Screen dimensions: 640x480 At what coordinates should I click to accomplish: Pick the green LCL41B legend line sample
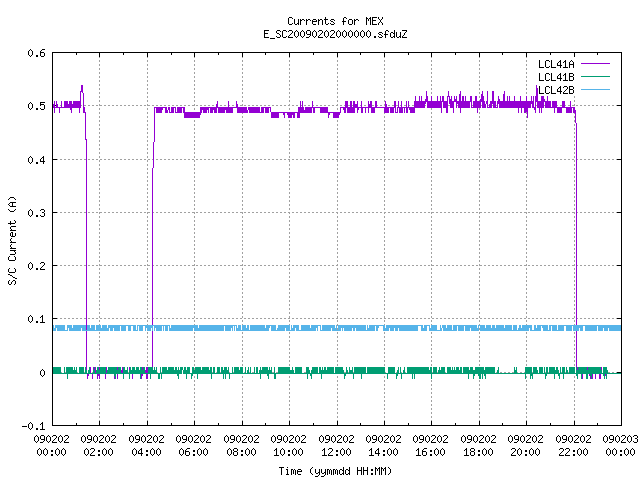point(595,77)
